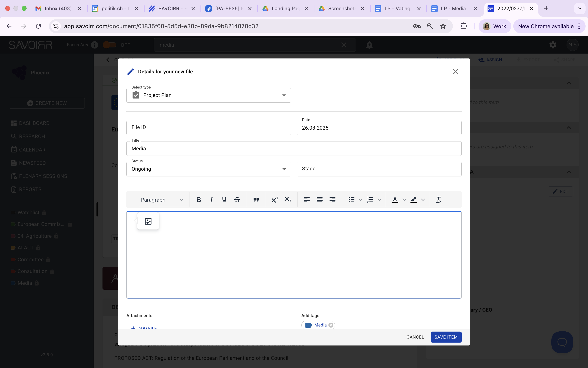Screen dimensions: 588x368
Task: Align text right
Action: tap(332, 200)
